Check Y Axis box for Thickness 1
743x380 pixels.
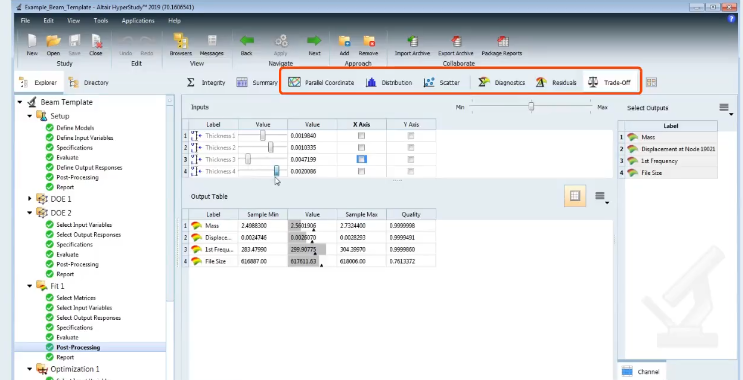[x=411, y=136]
